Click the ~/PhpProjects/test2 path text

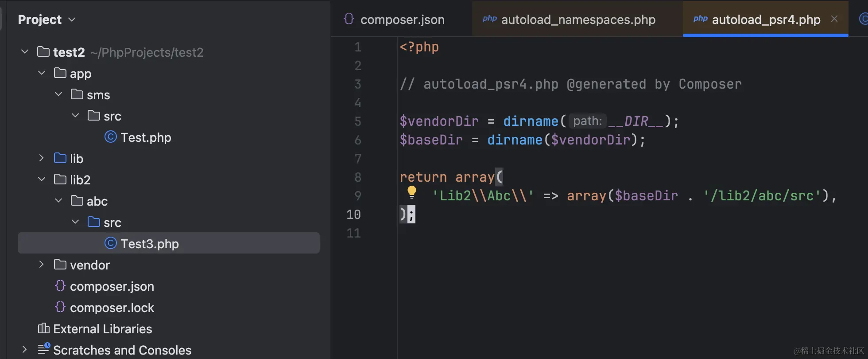147,52
